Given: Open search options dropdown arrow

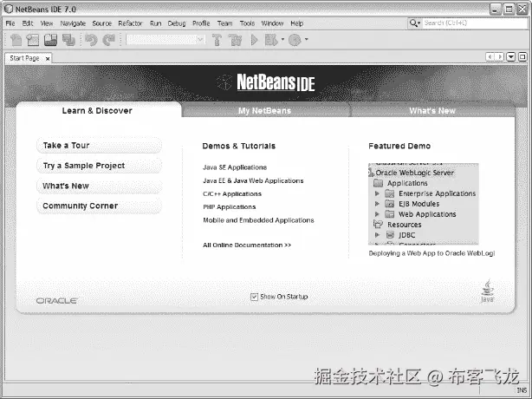Looking at the screenshot, I should coord(419,23).
